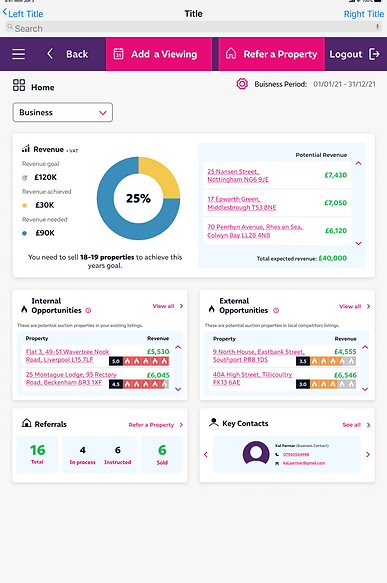Click the calendar icon on Add a Viewing
This screenshot has width=387, height=583.
tap(118, 54)
